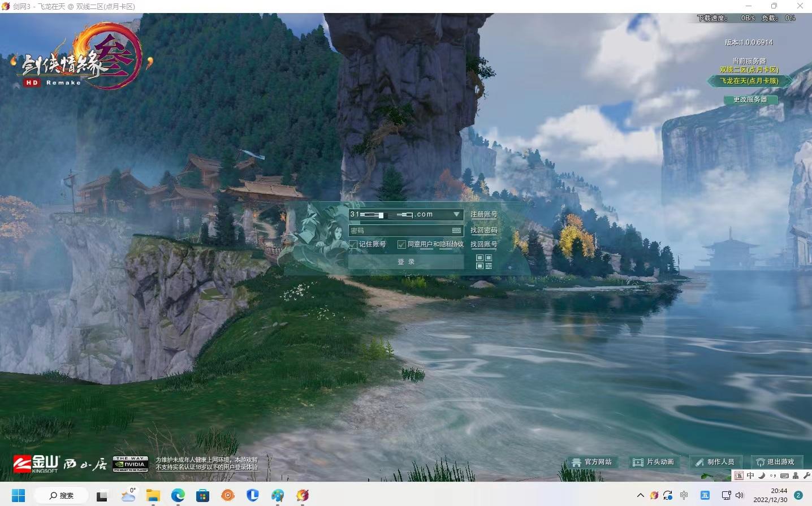Click the 西山居 logo

(85, 464)
